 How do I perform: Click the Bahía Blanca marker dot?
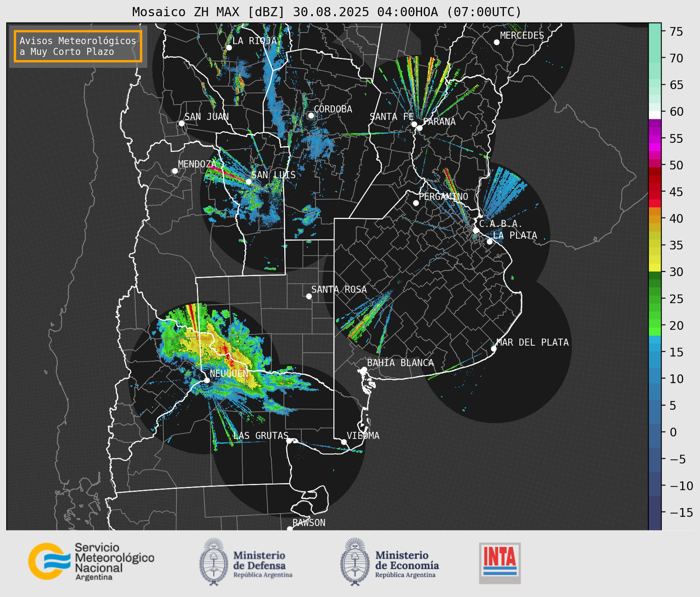[364, 369]
